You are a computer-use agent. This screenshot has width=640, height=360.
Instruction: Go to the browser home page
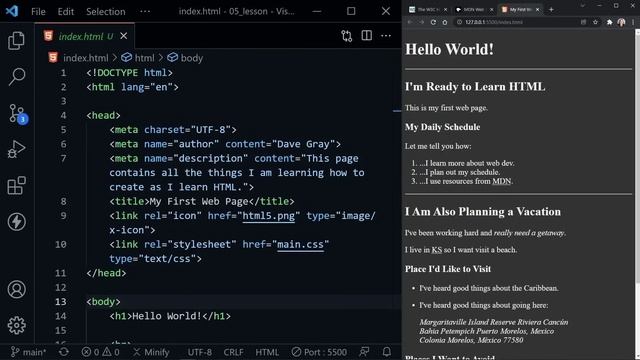pos(445,22)
